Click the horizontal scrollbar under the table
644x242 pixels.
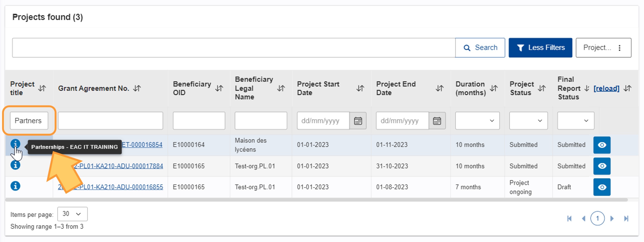(316, 200)
